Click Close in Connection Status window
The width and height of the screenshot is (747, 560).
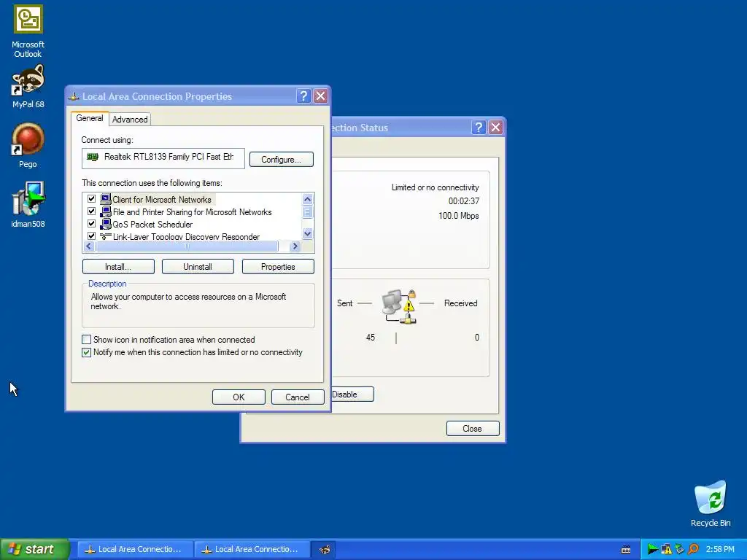pos(472,429)
